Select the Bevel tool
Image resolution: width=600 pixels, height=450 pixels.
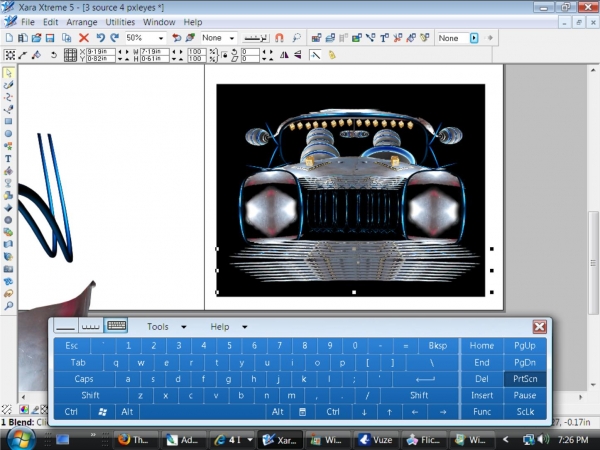click(8, 207)
